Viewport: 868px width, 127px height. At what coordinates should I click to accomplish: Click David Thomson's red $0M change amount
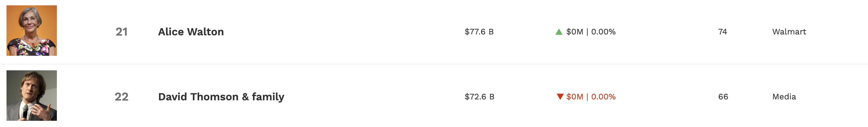tap(574, 97)
